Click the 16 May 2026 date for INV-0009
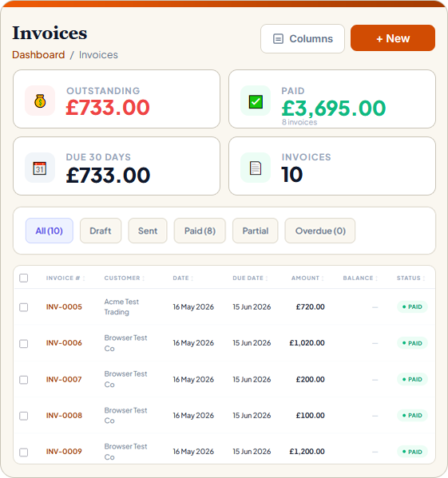Image resolution: width=448 pixels, height=478 pixels. point(193,451)
